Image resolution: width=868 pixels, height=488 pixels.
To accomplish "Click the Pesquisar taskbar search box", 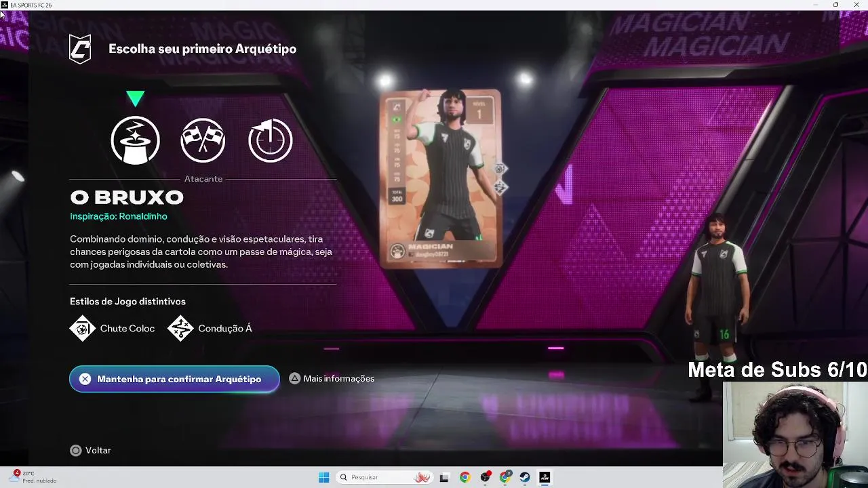I will coord(384,477).
